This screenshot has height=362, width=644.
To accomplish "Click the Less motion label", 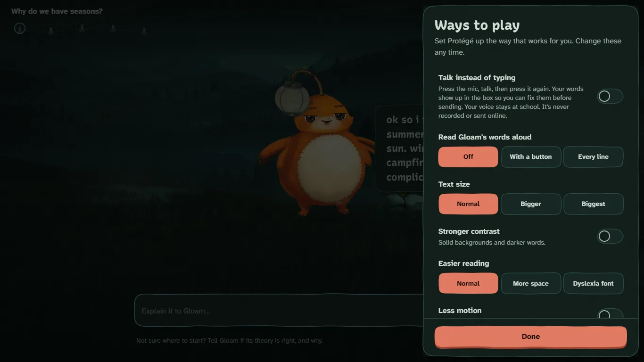I will tap(460, 311).
